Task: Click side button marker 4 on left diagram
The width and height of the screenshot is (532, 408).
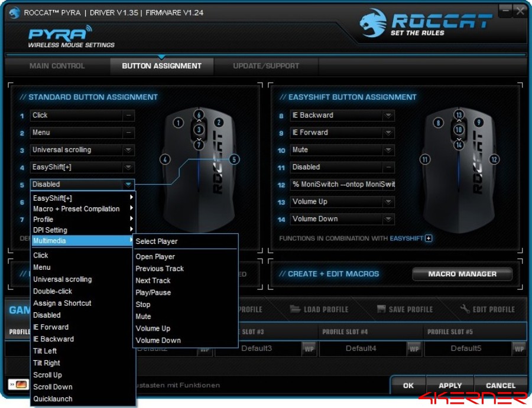Action: point(165,159)
